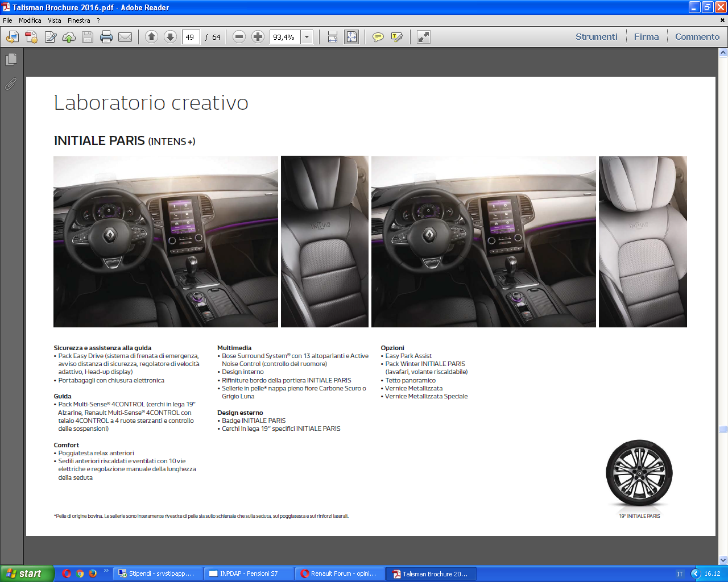Viewport: 728px width, 582px height.
Task: Open the Modifica menu
Action: (30, 20)
